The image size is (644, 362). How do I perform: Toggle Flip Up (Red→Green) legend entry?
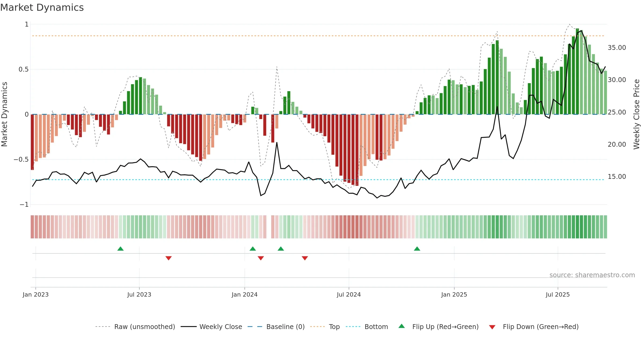[438, 327]
